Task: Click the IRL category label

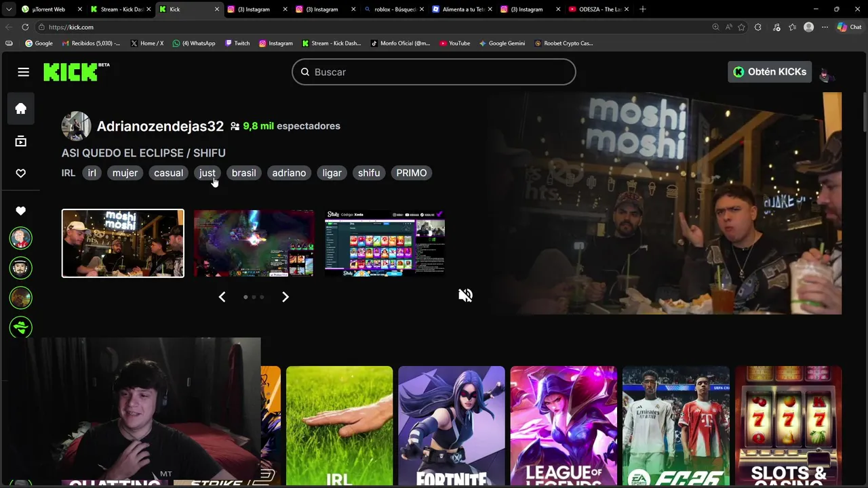Action: tap(68, 173)
